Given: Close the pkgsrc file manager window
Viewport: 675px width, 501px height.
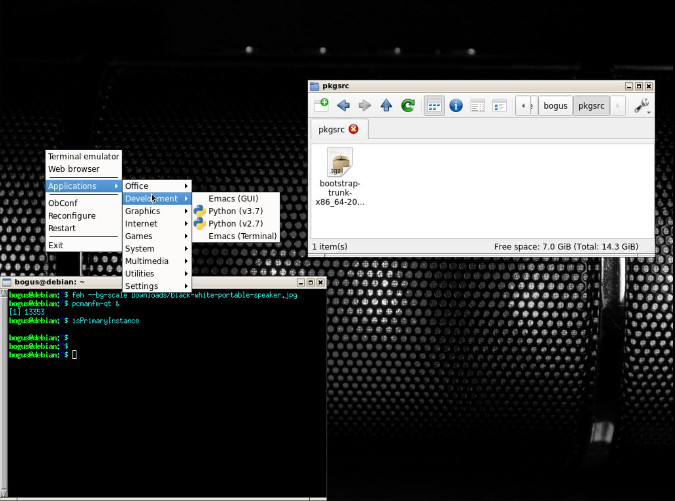Looking at the screenshot, I should click(649, 86).
